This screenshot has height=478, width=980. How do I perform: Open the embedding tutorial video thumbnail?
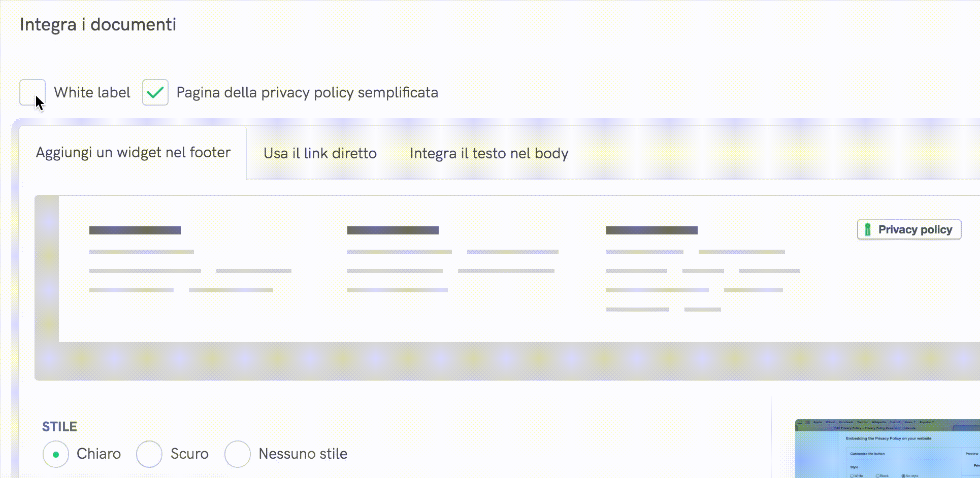click(x=888, y=449)
